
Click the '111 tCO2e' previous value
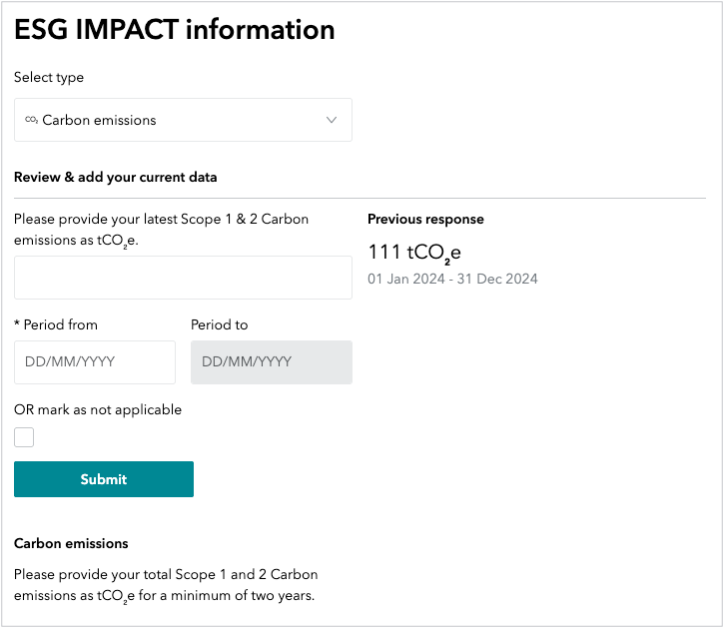[414, 253]
